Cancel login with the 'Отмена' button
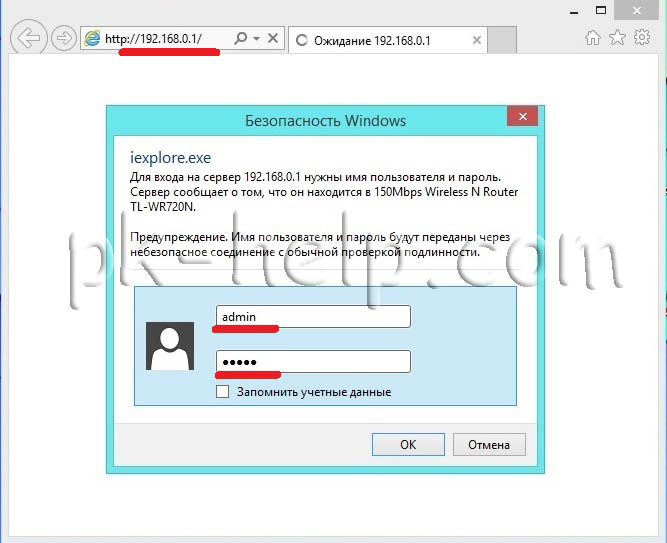The height and width of the screenshot is (543, 667). (x=489, y=445)
